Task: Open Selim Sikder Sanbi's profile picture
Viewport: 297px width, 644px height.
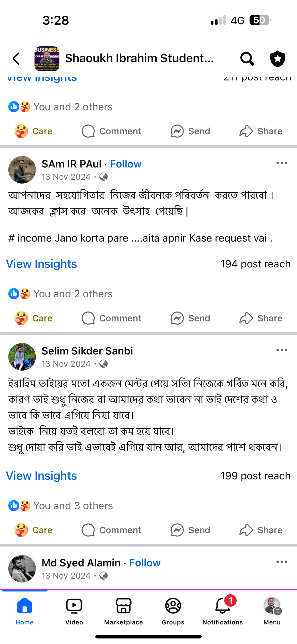Action: (x=22, y=356)
